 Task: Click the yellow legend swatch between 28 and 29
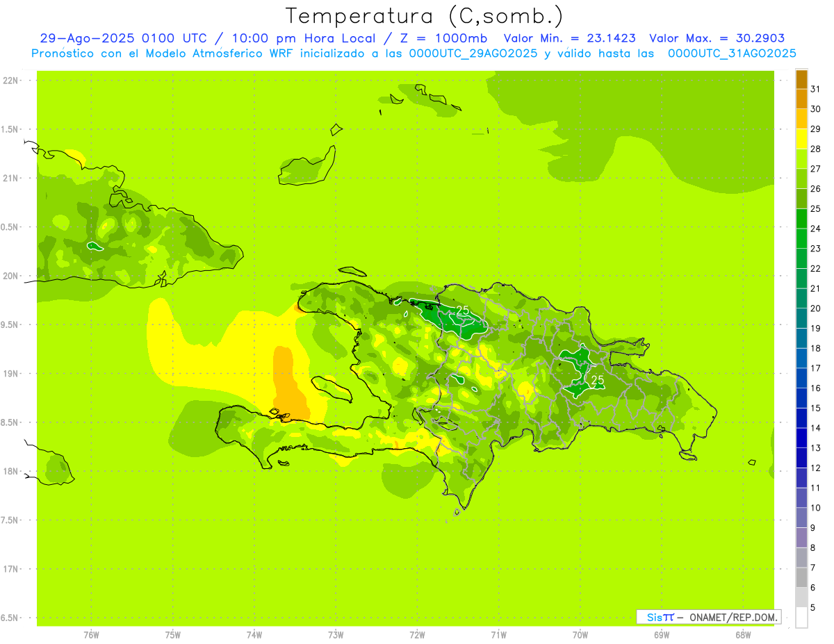(801, 139)
